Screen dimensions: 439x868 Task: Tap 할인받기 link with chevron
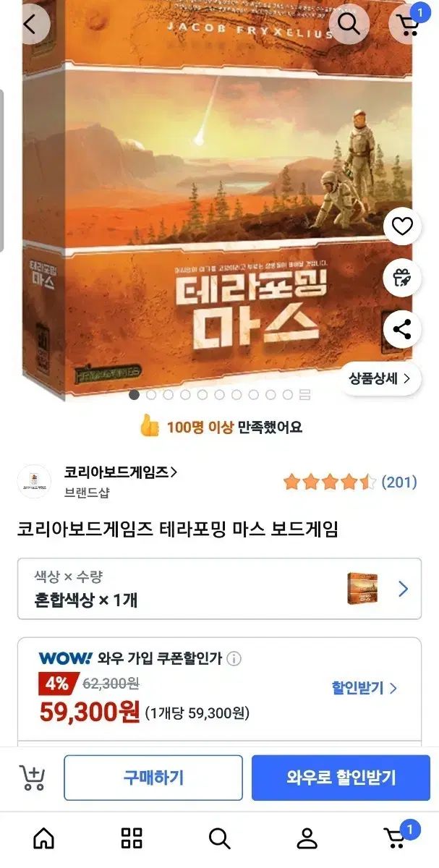365,688
